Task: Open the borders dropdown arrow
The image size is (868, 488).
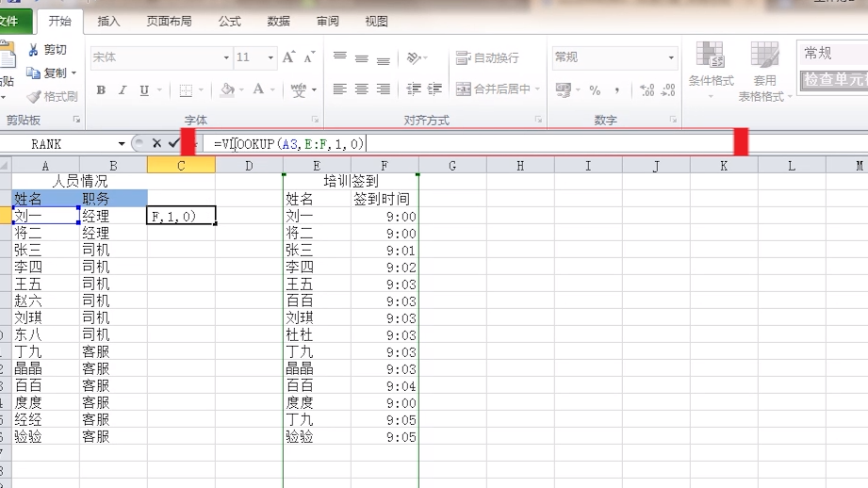Action: 201,90
